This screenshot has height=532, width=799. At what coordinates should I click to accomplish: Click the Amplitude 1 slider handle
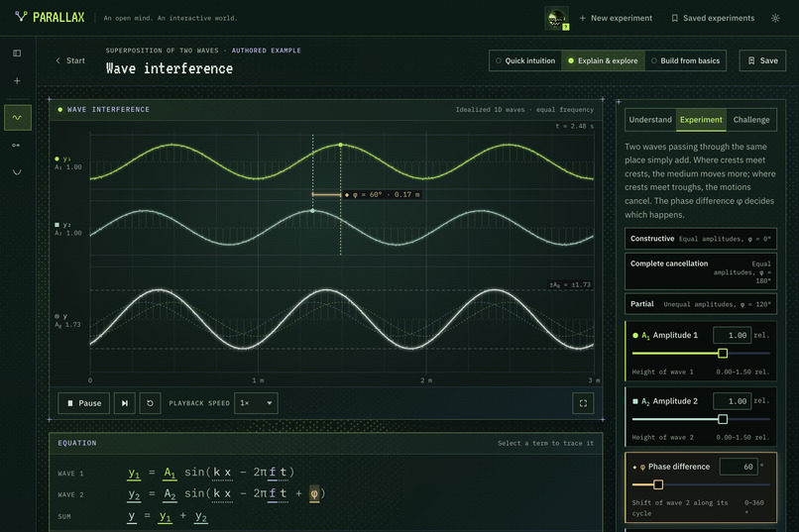(x=722, y=354)
